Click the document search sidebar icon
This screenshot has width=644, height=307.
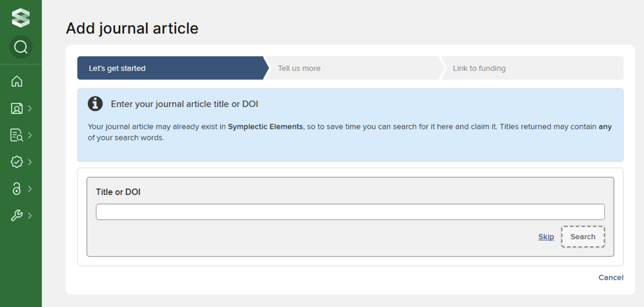point(17,135)
